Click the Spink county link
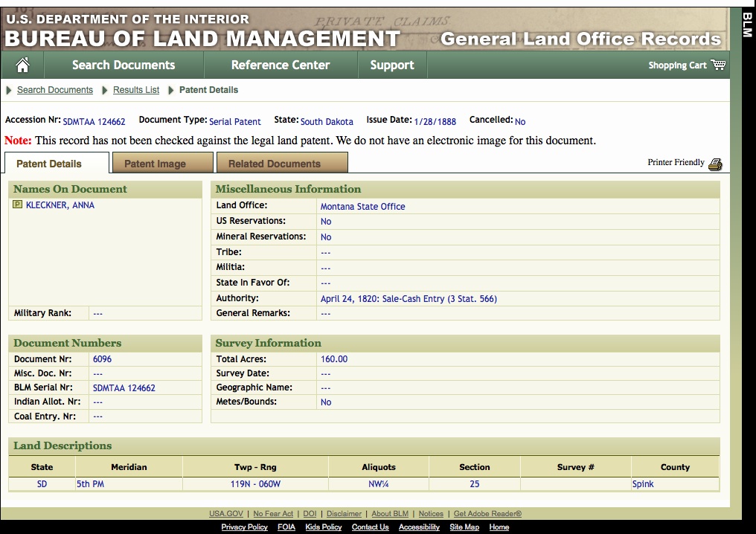This screenshot has height=534, width=756. tap(643, 484)
